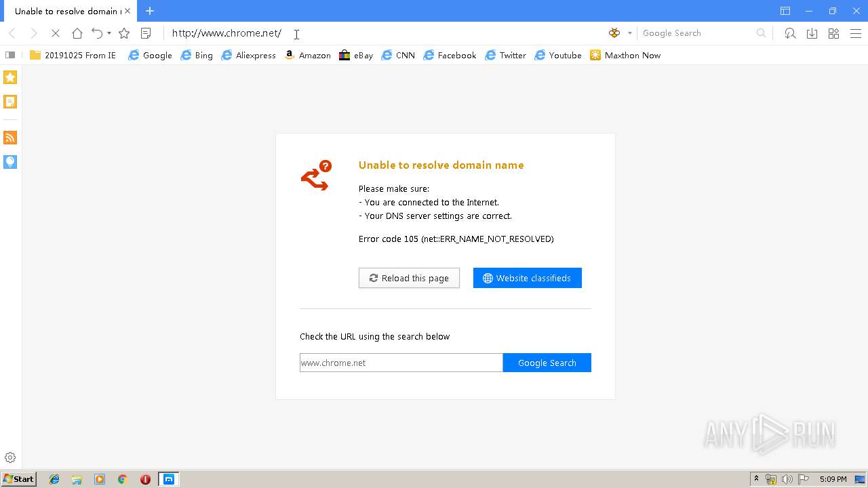Open the Aliexpress bookmark
Image resolution: width=868 pixels, height=488 pixels.
click(x=248, y=56)
